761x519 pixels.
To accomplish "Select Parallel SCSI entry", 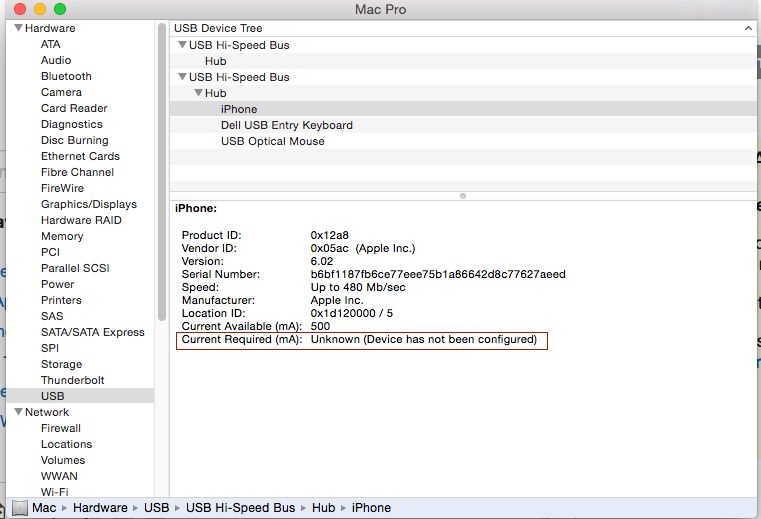I will pyautogui.click(x=75, y=268).
